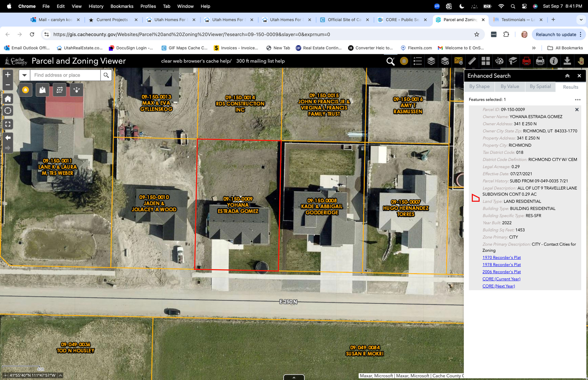The width and height of the screenshot is (588, 380).
Task: Toggle full screen map view
Action: click(x=8, y=124)
